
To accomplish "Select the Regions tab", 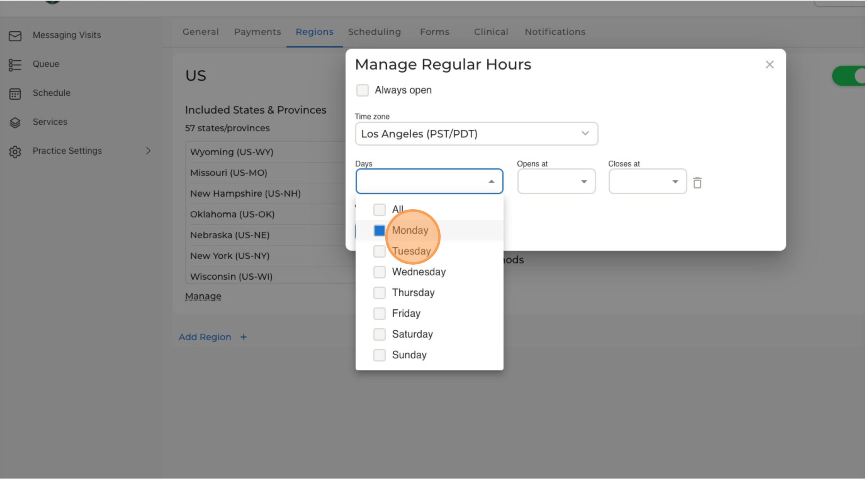I will pyautogui.click(x=314, y=32).
